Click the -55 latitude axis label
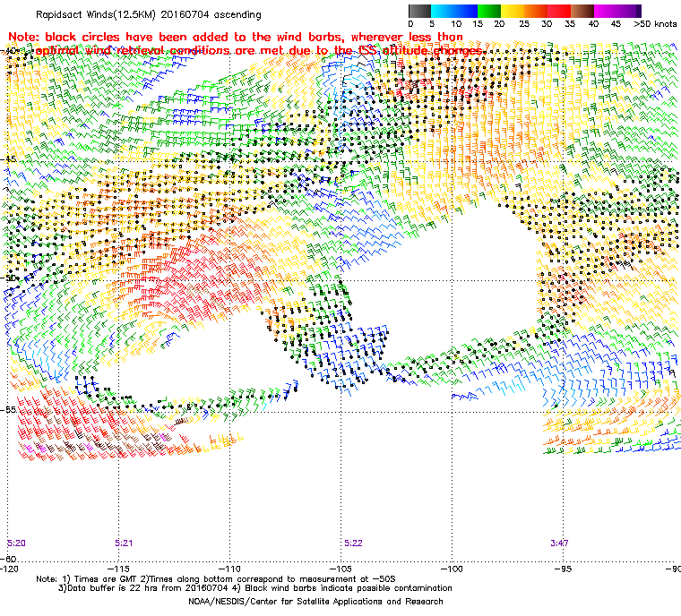681x616 pixels. [x=9, y=410]
